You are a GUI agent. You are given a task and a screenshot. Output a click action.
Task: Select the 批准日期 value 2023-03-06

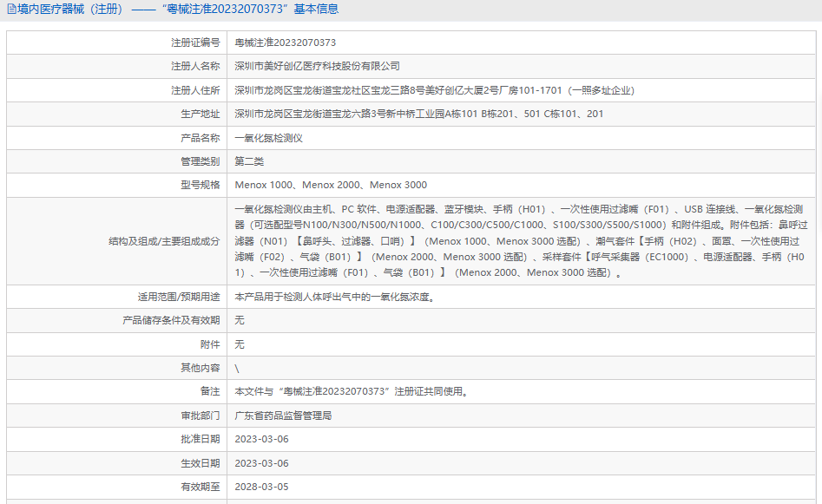pos(261,440)
